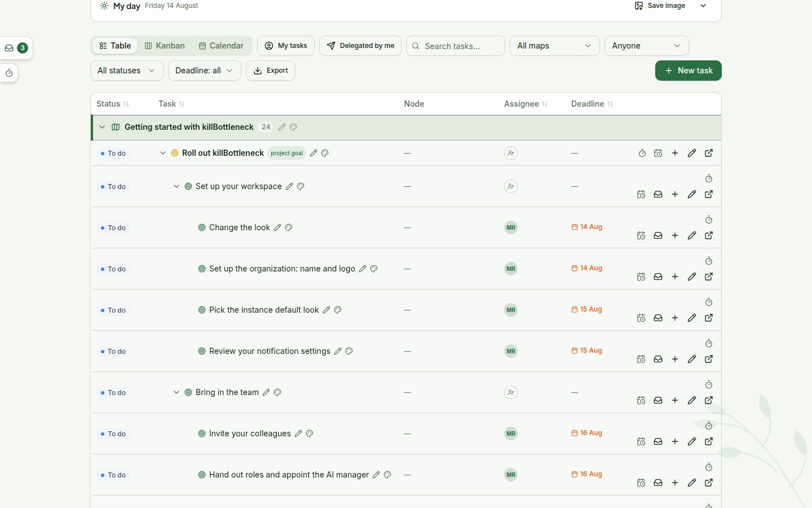Click inbox icon for Review your notification settings
The width and height of the screenshot is (812, 508).
[658, 359]
